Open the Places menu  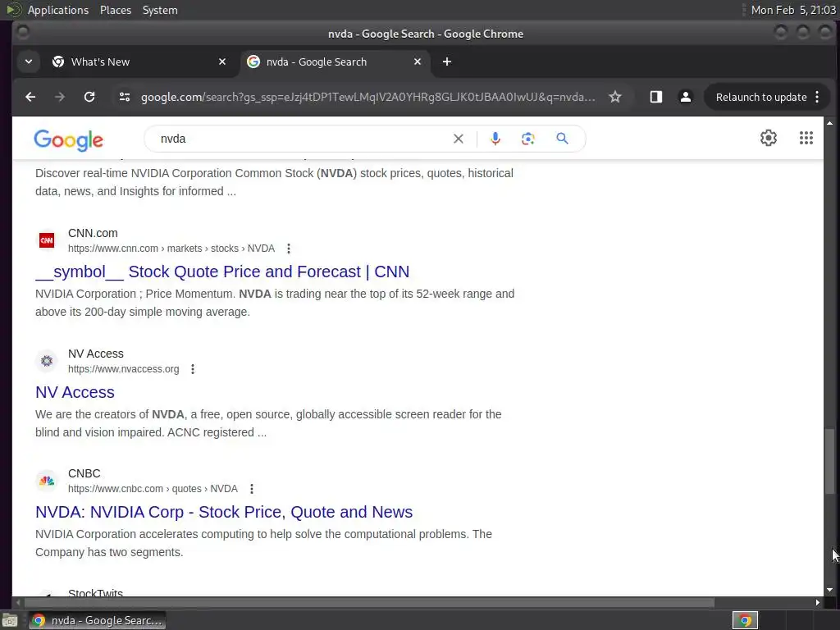click(x=116, y=10)
